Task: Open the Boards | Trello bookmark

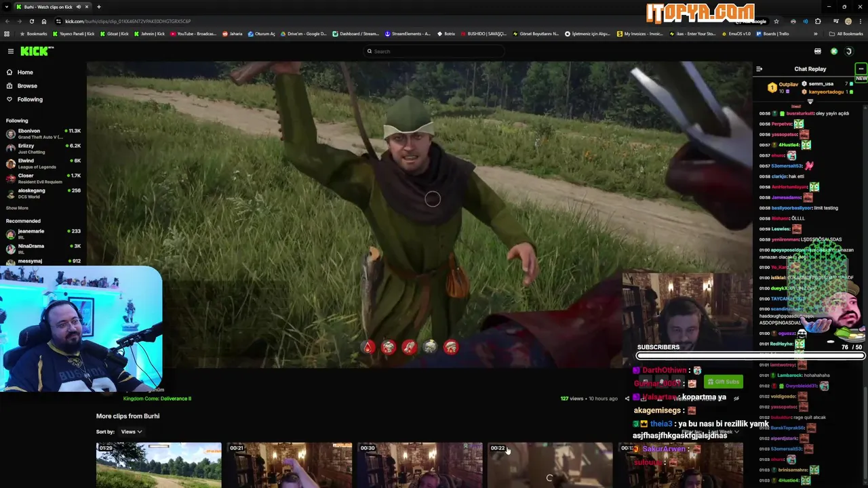Action: 772,34
